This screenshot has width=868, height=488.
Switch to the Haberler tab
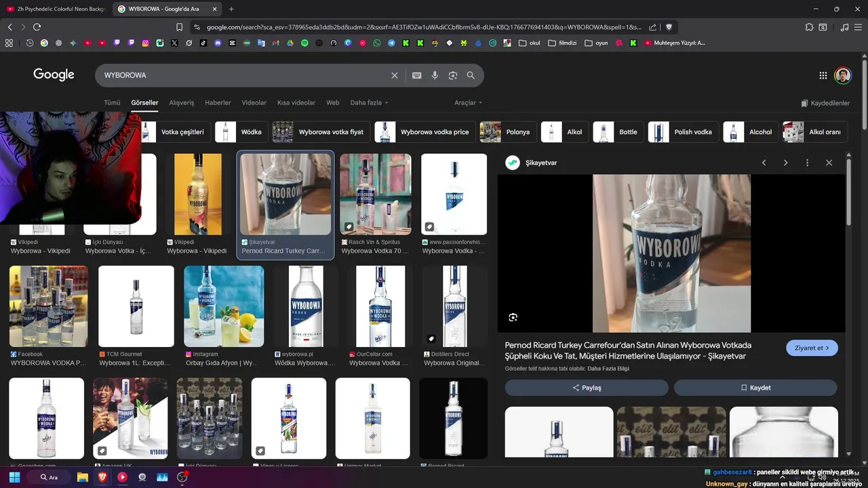218,103
